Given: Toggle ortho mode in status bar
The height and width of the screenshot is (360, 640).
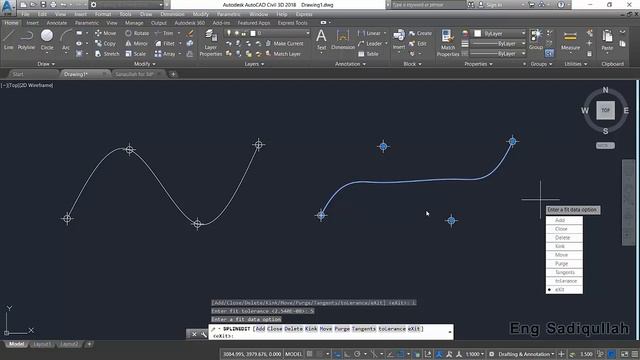Looking at the screenshot, I should click(347, 354).
